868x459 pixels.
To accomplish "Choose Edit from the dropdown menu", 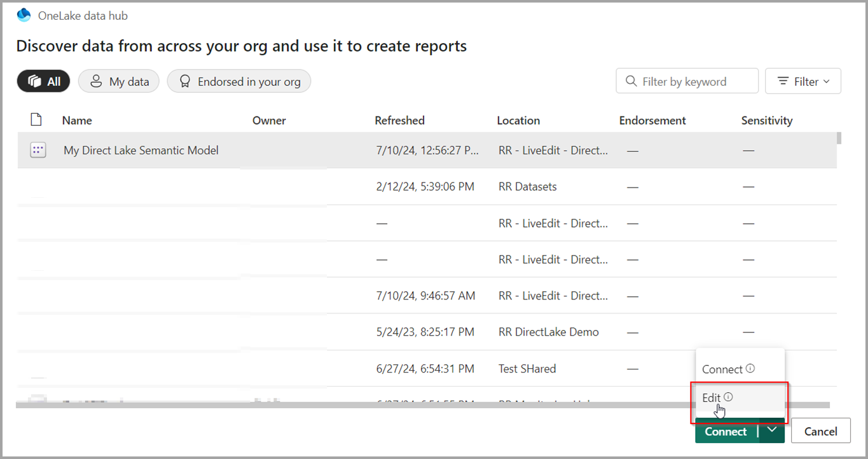I will (741, 398).
